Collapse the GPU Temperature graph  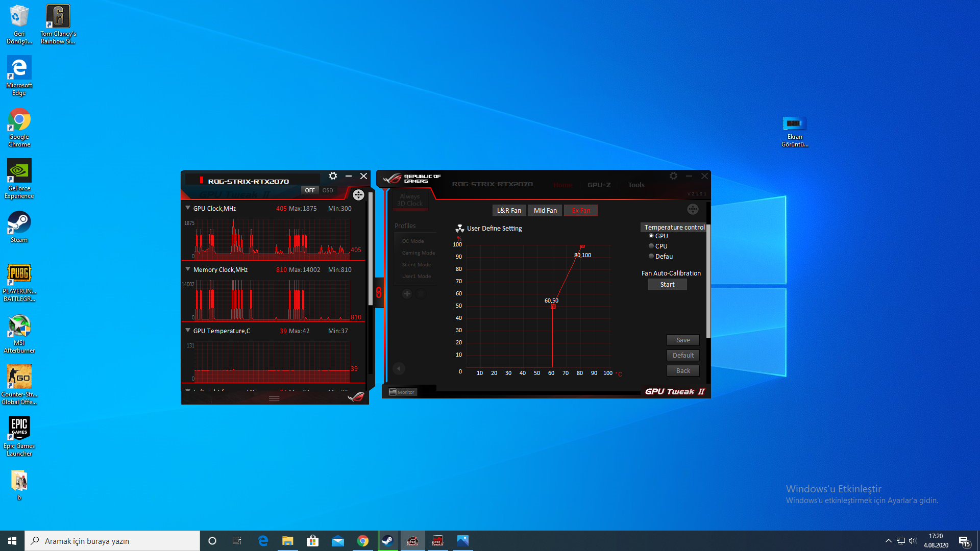click(x=188, y=331)
